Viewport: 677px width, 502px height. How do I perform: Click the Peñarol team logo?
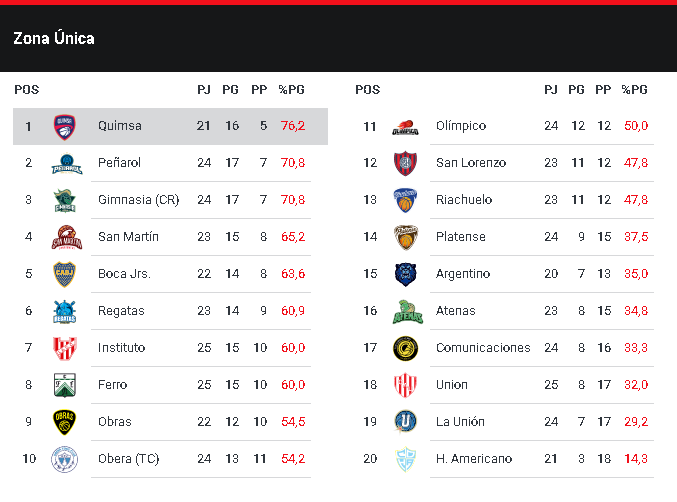click(66, 163)
